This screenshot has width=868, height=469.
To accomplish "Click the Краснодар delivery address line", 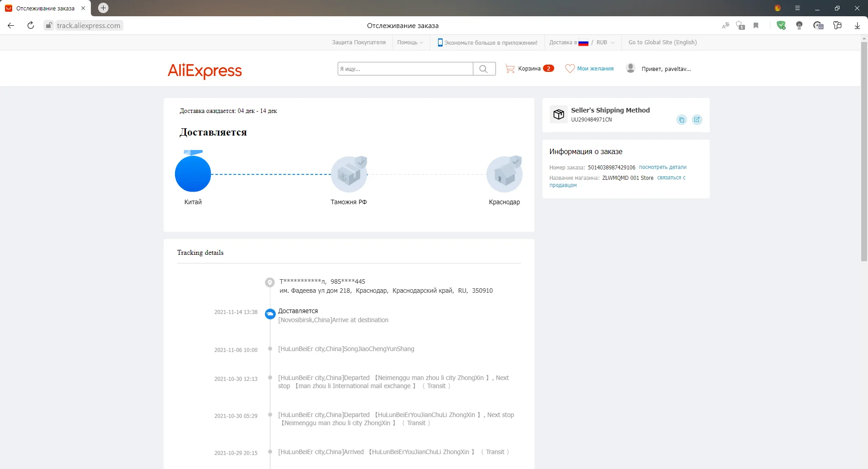I will (386, 291).
